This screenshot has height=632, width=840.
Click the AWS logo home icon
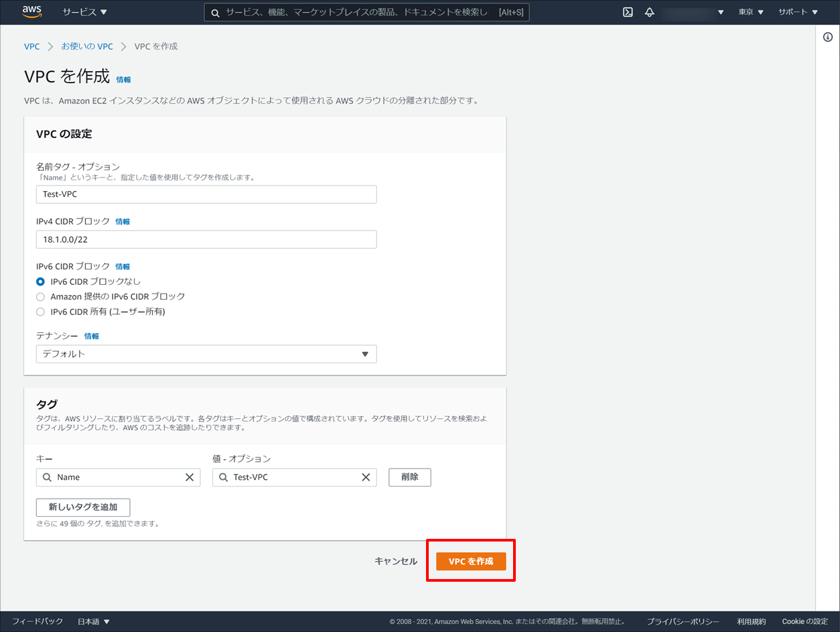[x=32, y=11]
